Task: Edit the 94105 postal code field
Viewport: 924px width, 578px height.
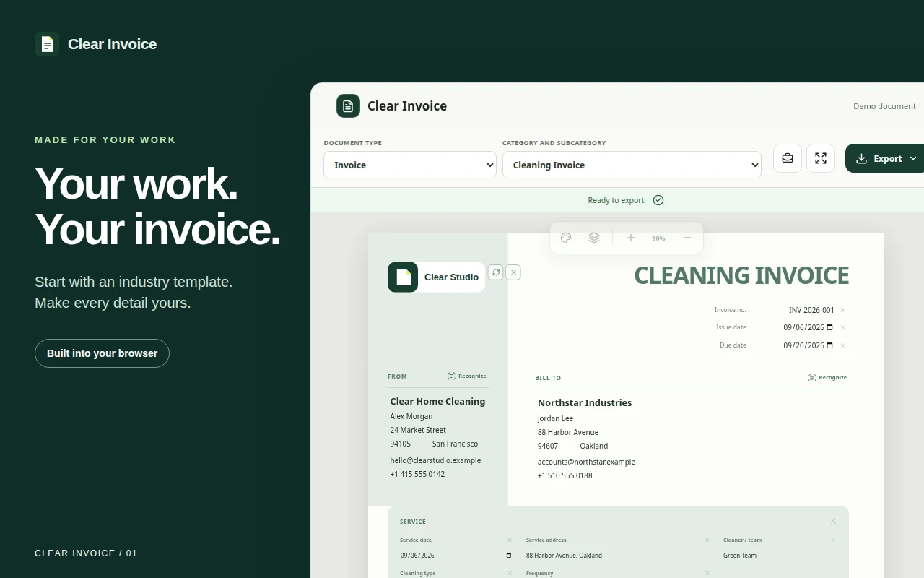Action: point(401,444)
